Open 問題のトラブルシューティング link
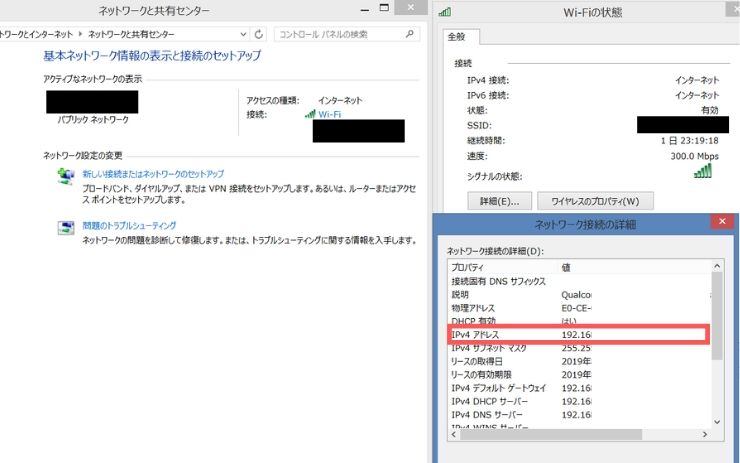740x463 pixels. [x=129, y=226]
